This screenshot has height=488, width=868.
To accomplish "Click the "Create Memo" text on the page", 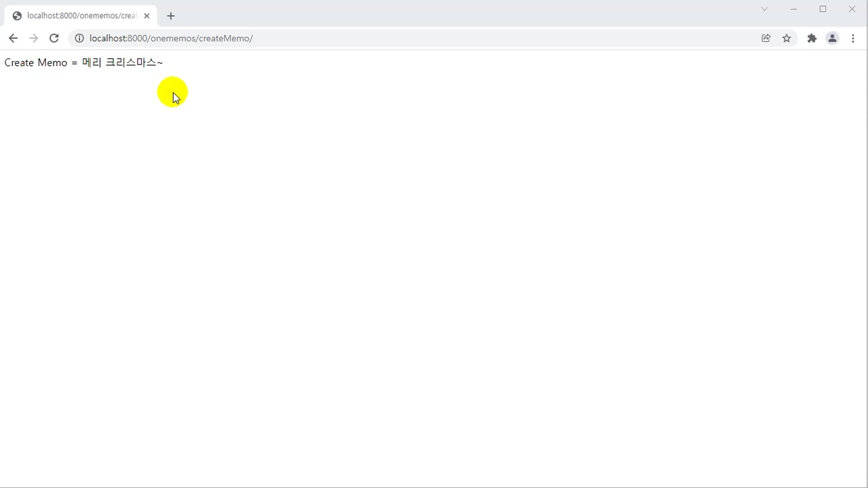I will point(36,62).
